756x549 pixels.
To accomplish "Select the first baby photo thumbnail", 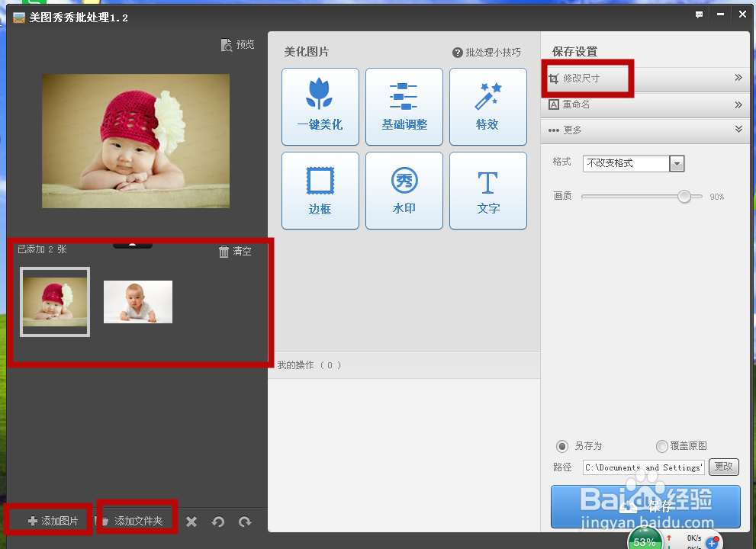I will point(54,302).
